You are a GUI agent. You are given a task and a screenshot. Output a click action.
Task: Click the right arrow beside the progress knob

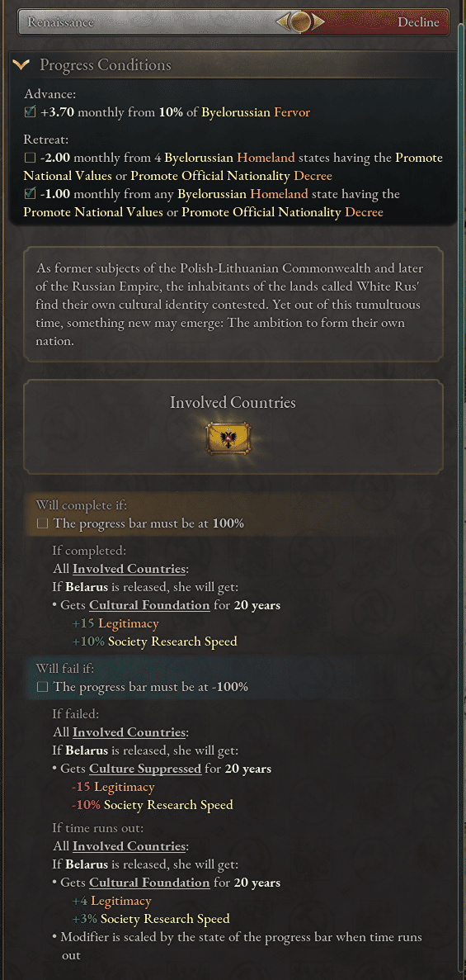(x=318, y=22)
